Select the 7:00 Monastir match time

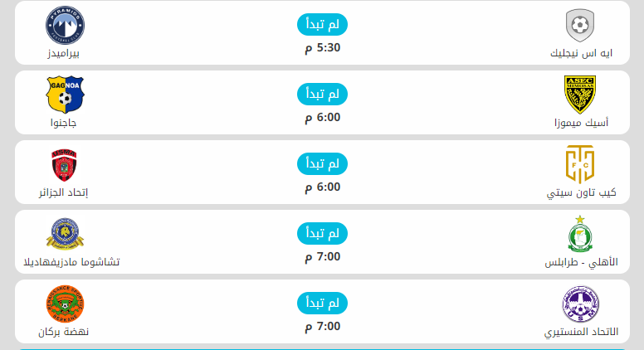[322, 326]
